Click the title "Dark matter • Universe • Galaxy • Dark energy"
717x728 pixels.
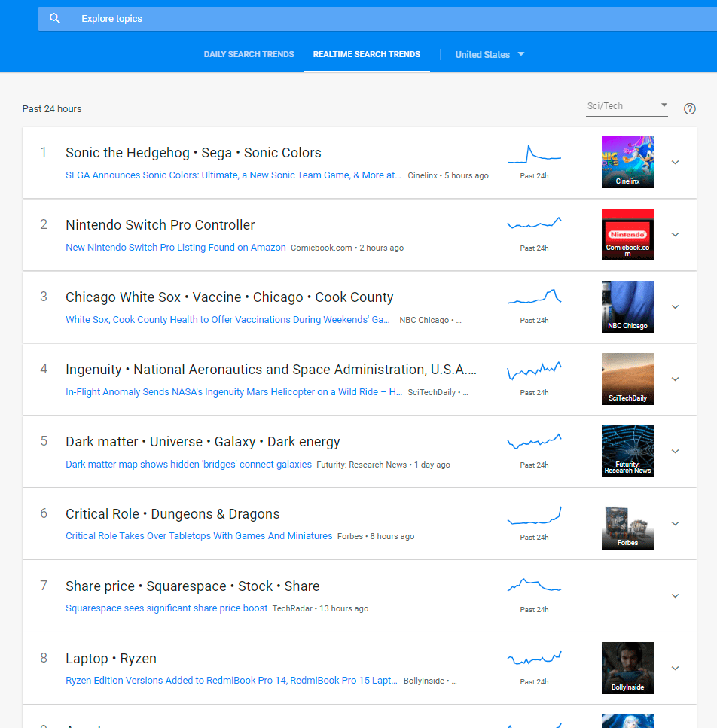point(203,442)
